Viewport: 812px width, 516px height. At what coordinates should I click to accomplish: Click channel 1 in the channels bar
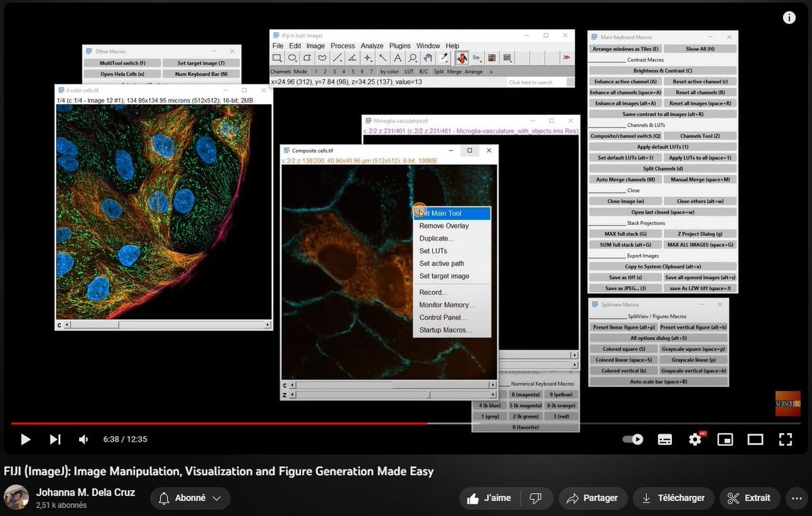point(315,71)
